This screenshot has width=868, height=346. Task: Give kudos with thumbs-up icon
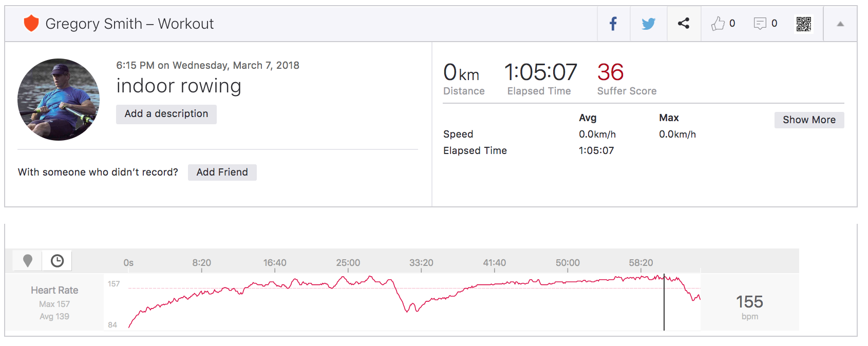click(718, 24)
